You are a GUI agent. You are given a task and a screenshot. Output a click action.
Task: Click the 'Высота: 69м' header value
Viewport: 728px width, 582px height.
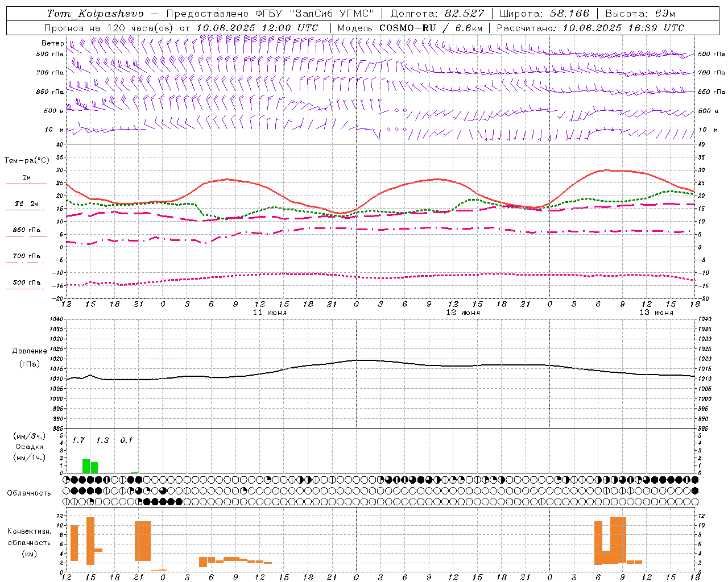pos(640,14)
